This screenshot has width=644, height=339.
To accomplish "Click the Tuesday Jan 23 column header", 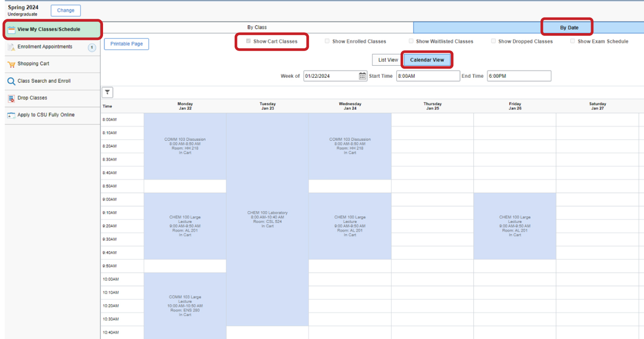I will point(267,106).
